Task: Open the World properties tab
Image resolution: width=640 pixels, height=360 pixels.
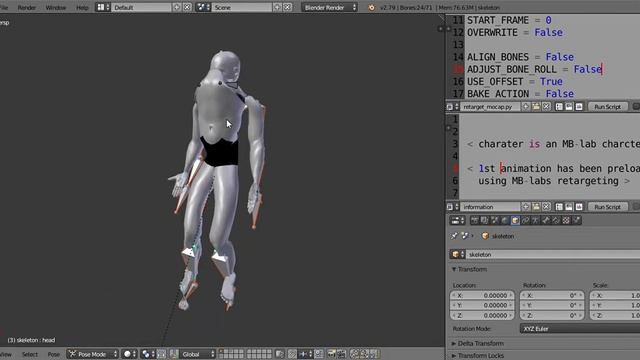Action: click(504, 220)
